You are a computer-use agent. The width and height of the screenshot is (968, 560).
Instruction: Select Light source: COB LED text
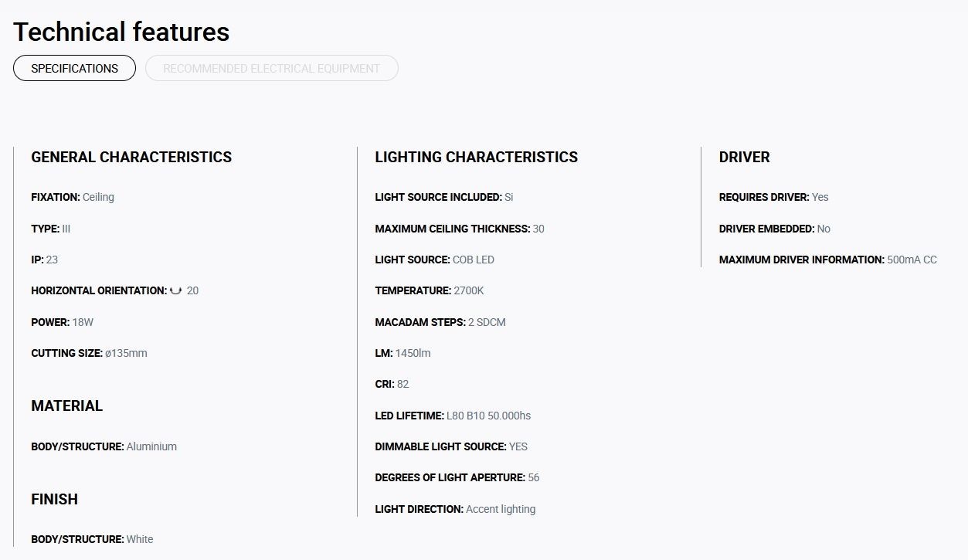pyautogui.click(x=434, y=260)
